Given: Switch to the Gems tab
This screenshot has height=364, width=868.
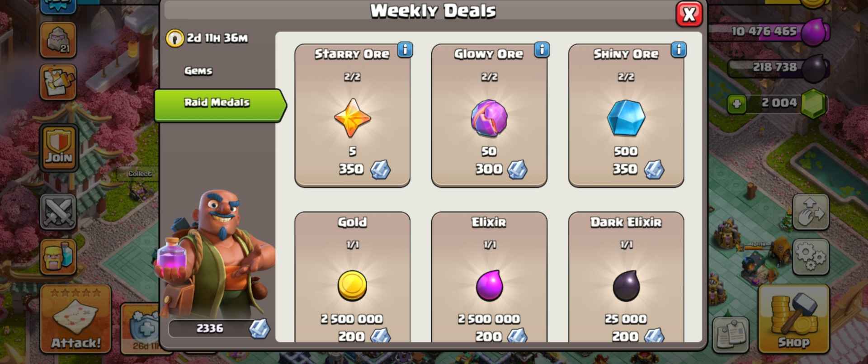Looking at the screenshot, I should click(198, 71).
